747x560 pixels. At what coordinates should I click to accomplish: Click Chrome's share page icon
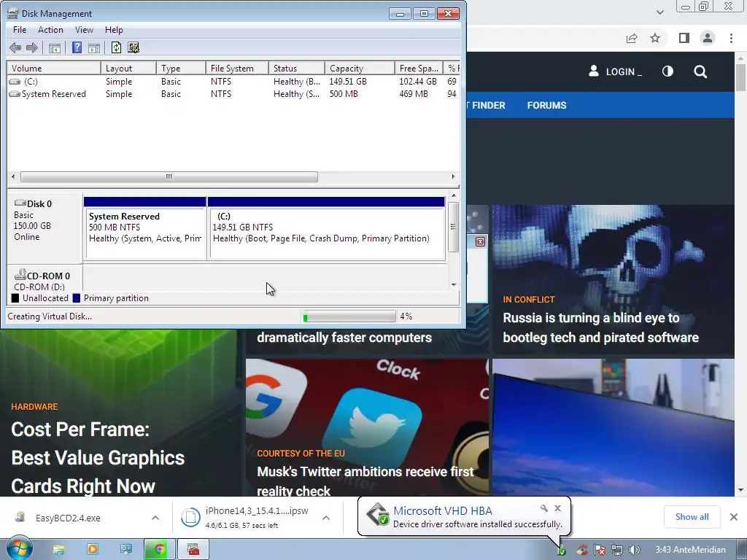632,38
